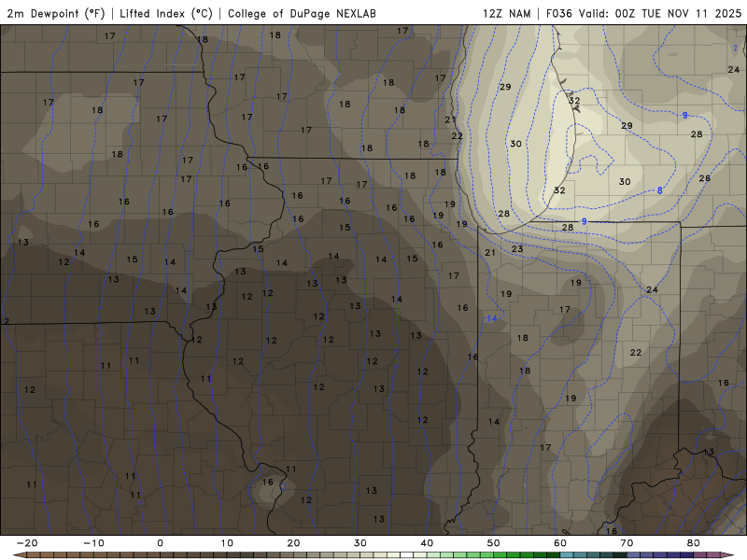Click the "Lifted Index (°C)" title text
This screenshot has width=747, height=560.
[x=166, y=13]
